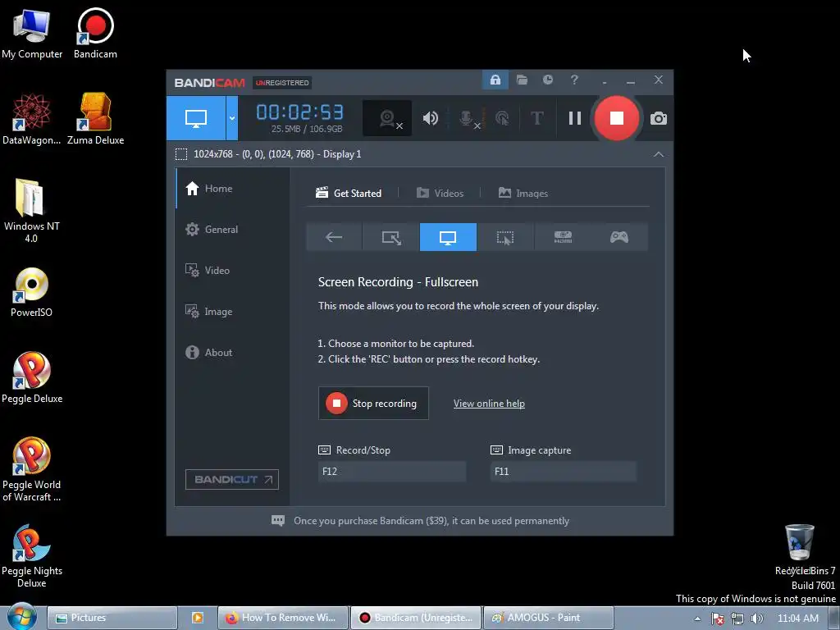Switch to the AMOGUS - Paint taskbar item
This screenshot has width=840, height=630.
coord(549,618)
